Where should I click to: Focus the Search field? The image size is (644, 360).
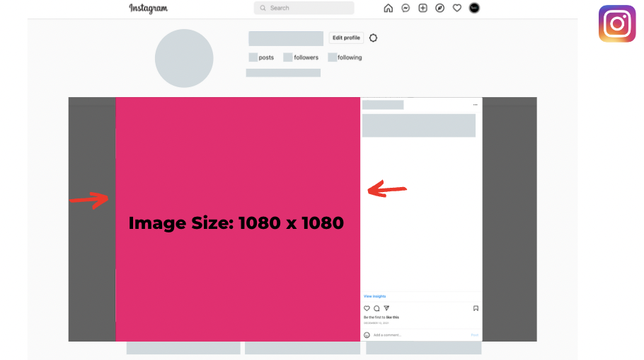coord(304,8)
